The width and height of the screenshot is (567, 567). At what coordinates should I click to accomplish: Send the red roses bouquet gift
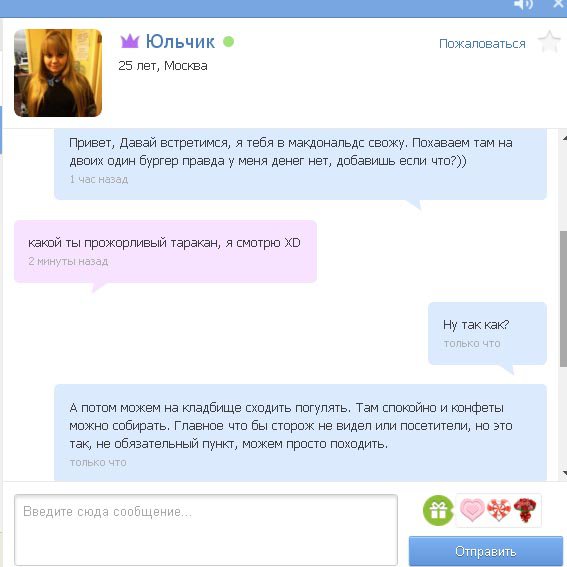(x=525, y=510)
